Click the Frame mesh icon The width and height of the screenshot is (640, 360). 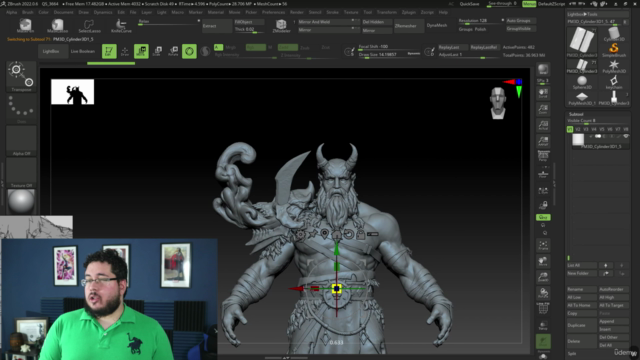click(x=543, y=245)
